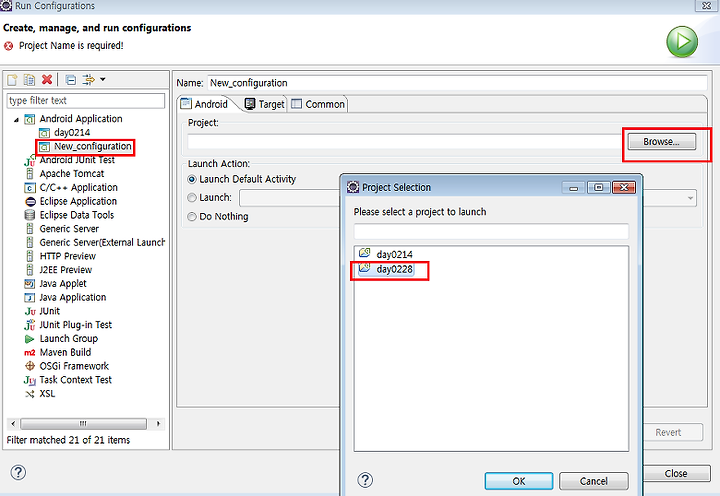
Task: Choose the Launch: activity radio option
Action: [210, 197]
